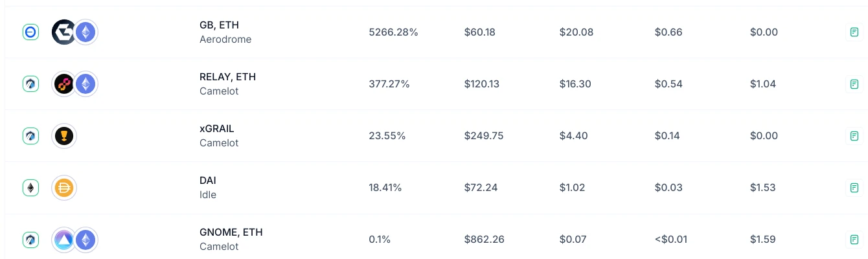Open the details icon for RELAY, ETH row

[854, 84]
